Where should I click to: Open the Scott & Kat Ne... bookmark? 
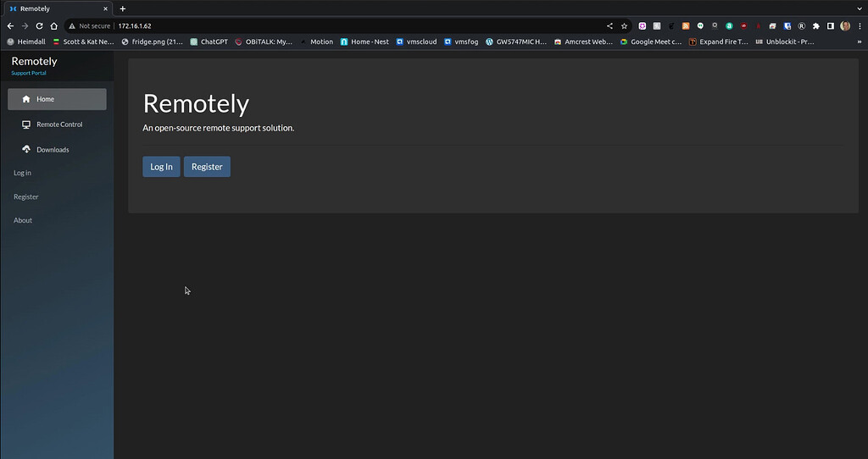pyautogui.click(x=83, y=41)
